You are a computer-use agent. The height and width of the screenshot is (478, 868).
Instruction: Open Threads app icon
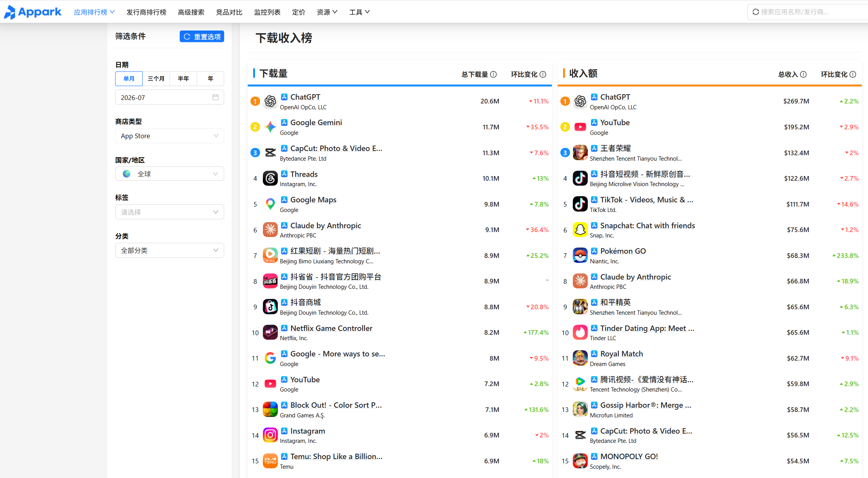(270, 178)
